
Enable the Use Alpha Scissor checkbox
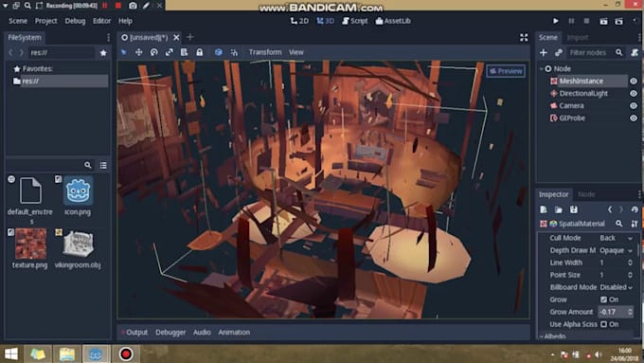pos(603,324)
